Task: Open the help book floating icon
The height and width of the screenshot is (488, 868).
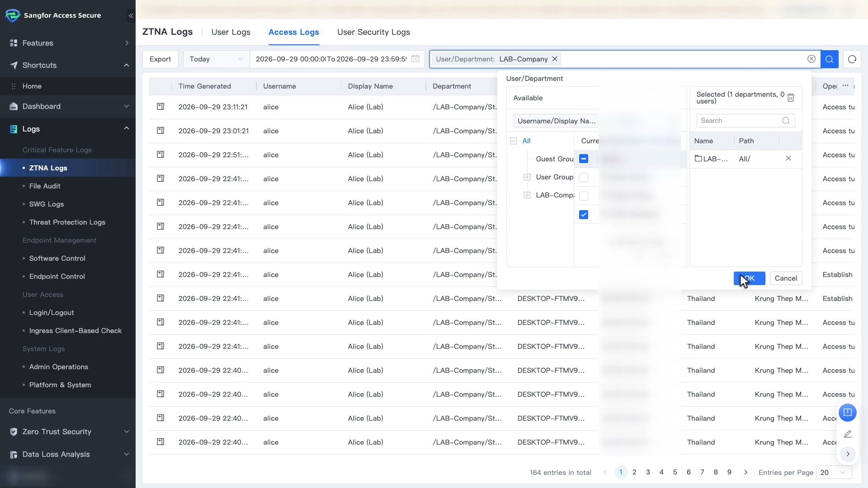Action: click(848, 412)
